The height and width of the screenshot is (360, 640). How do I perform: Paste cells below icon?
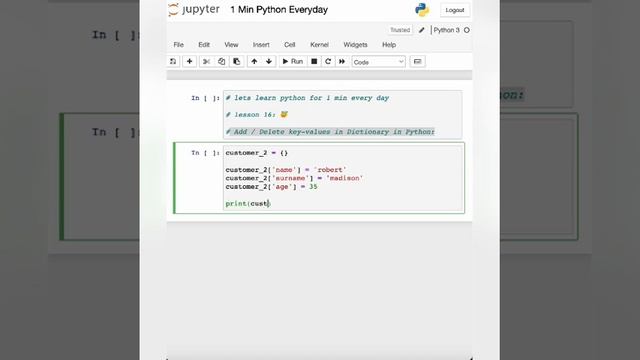[x=236, y=62]
